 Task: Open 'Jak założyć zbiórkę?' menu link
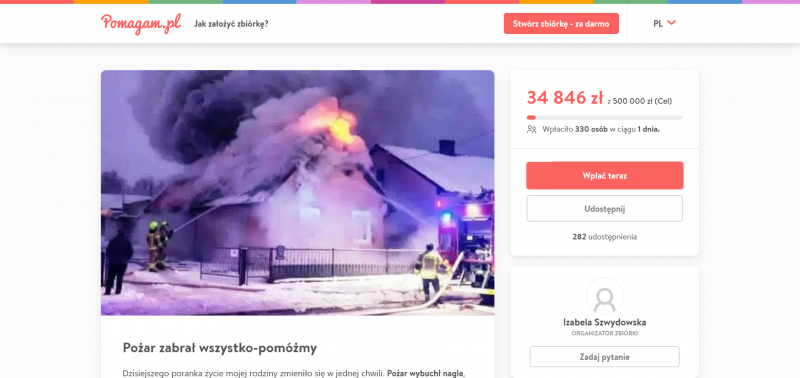[231, 24]
